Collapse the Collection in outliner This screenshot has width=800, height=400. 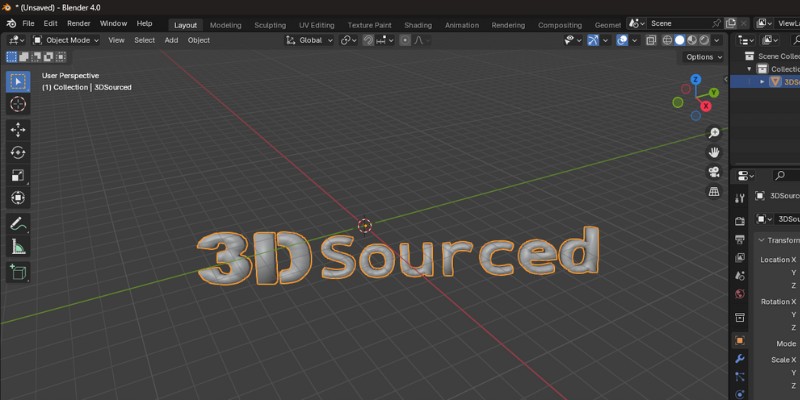749,69
